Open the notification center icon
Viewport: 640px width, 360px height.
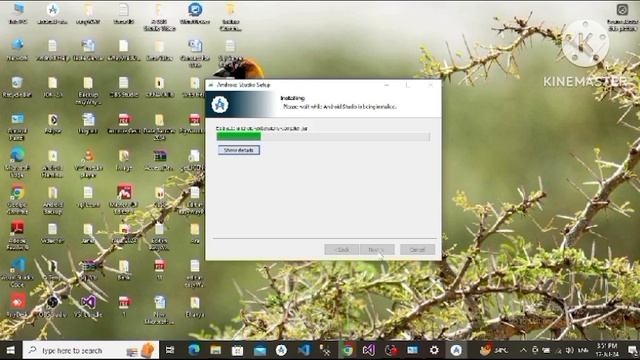pyautogui.click(x=632, y=350)
